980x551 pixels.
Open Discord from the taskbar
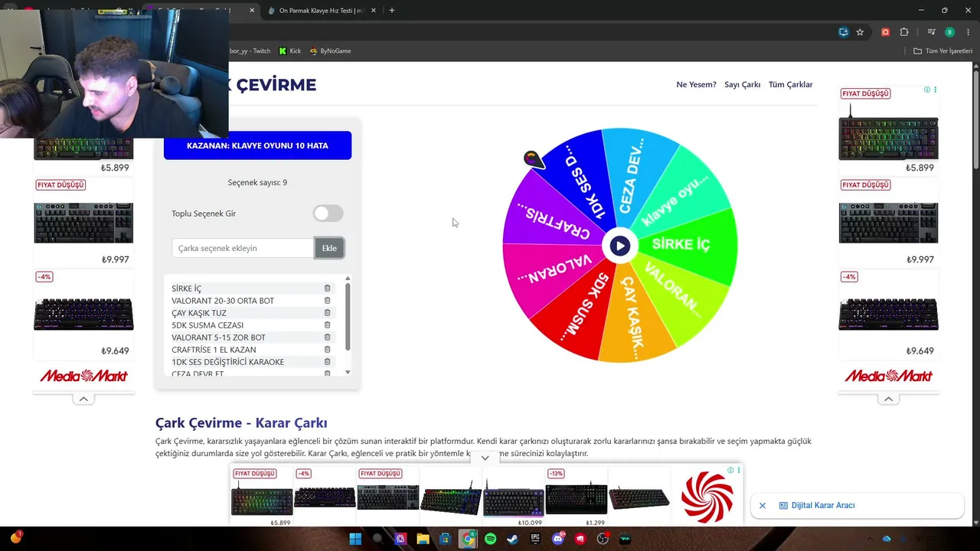tap(557, 539)
